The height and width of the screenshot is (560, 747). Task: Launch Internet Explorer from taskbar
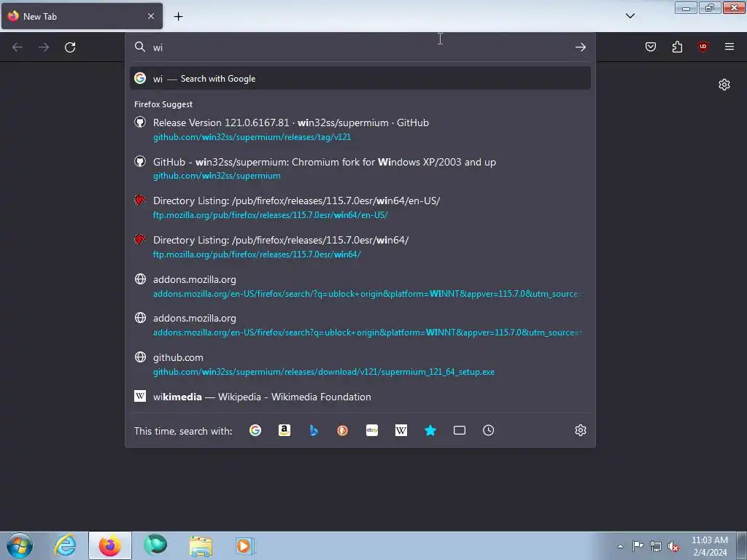(65, 545)
